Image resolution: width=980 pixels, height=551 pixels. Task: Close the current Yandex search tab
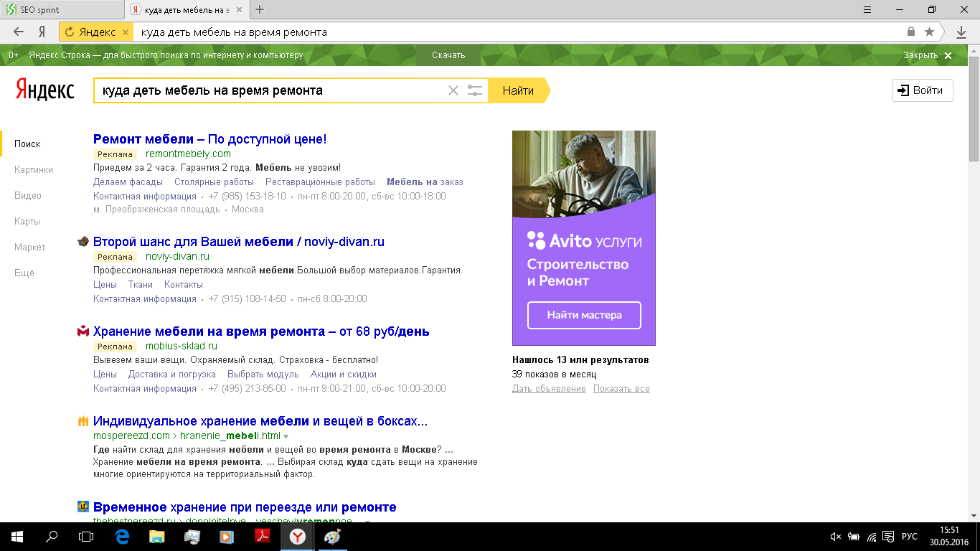click(x=241, y=10)
